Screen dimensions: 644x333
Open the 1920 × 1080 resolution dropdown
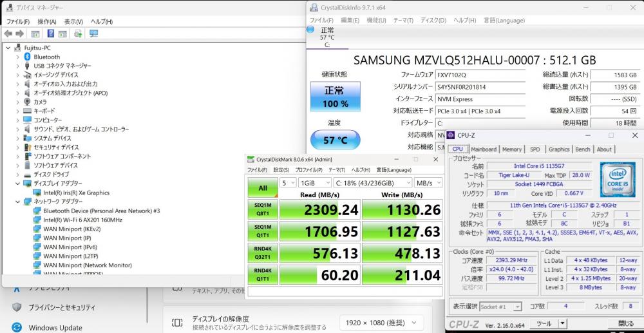[381, 322]
